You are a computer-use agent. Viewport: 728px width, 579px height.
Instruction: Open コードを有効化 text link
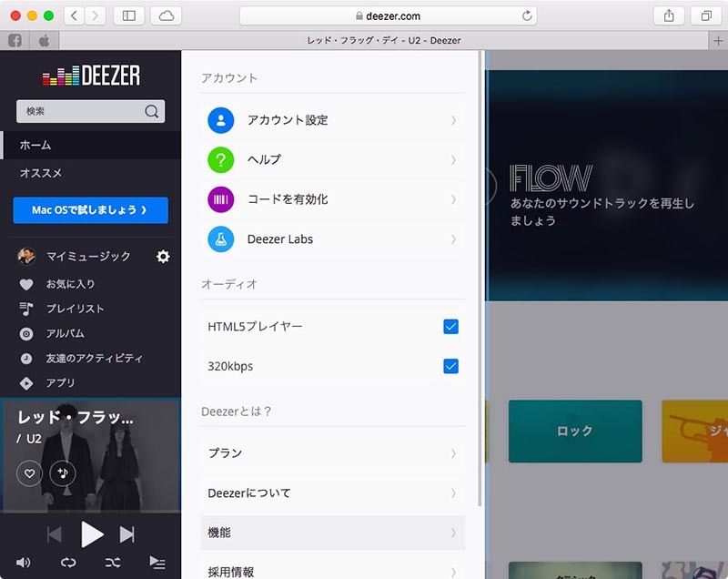coord(288,199)
